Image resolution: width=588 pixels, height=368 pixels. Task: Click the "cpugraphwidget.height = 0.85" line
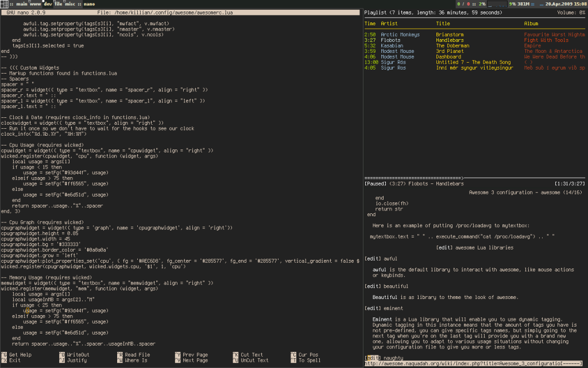[x=40, y=233]
